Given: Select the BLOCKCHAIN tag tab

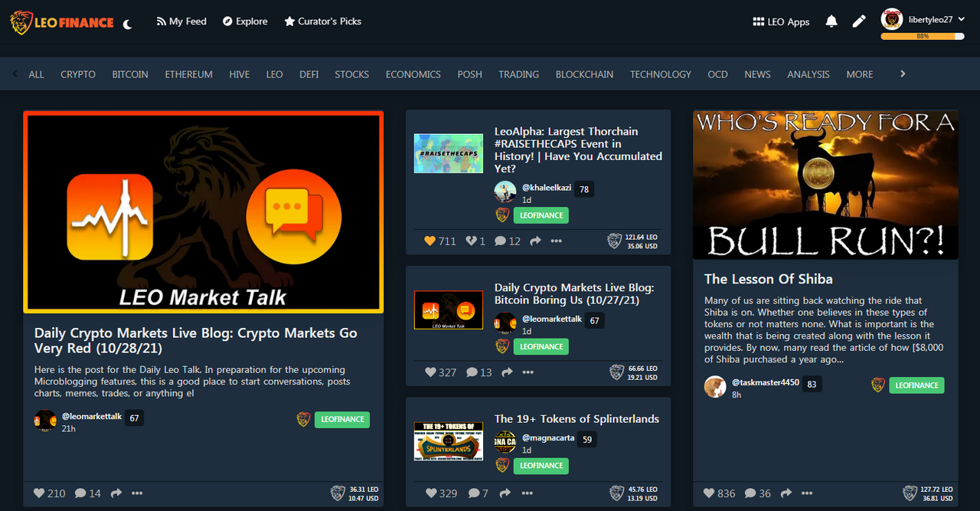Looking at the screenshot, I should click(x=585, y=74).
